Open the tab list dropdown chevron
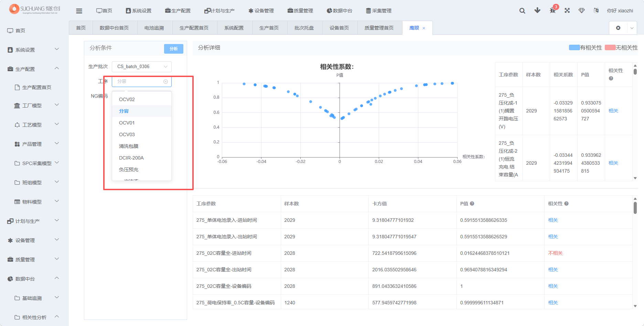Viewport: 644px width, 326px height. coord(632,28)
